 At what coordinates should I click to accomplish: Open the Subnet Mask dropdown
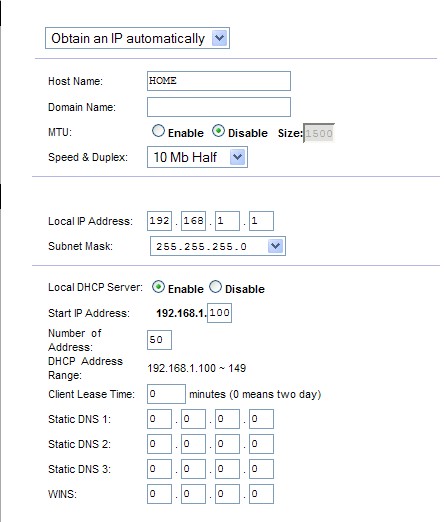[218, 246]
